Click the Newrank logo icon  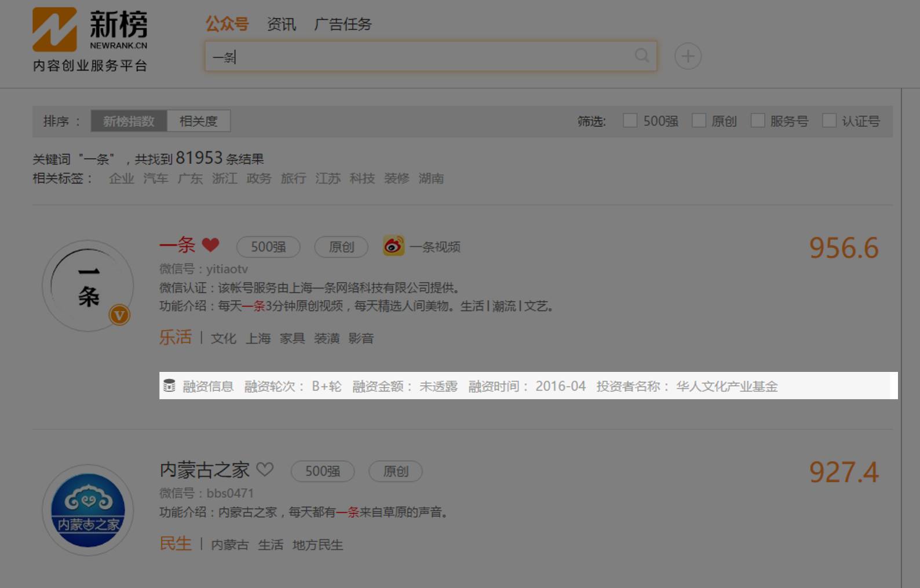pyautogui.click(x=54, y=30)
